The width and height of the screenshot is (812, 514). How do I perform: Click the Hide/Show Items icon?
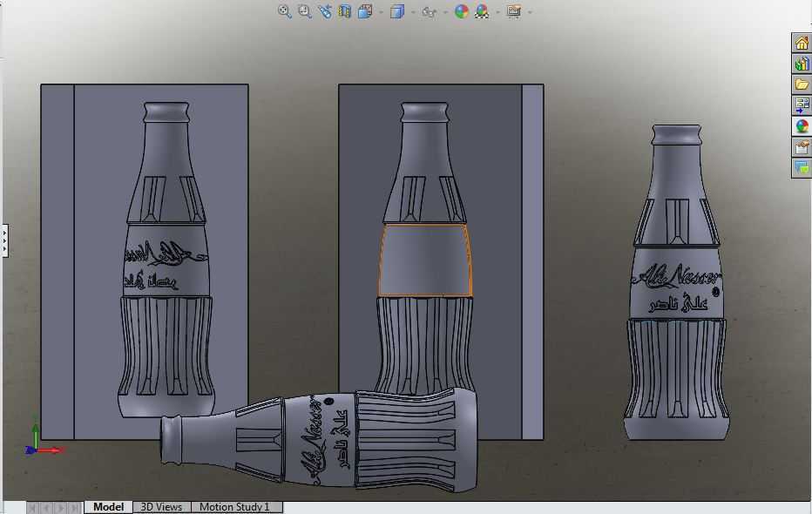(x=429, y=11)
